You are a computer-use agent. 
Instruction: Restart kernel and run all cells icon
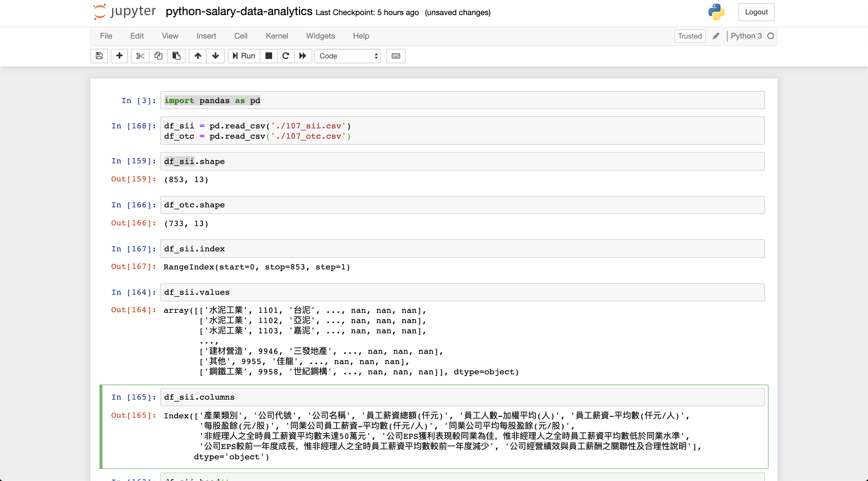303,56
